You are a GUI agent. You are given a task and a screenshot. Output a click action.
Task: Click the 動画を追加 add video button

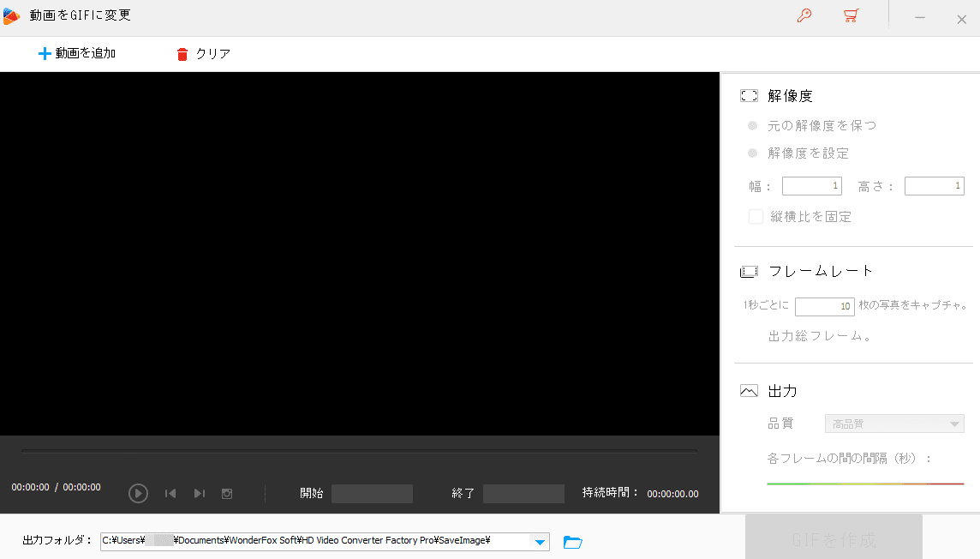coord(77,54)
